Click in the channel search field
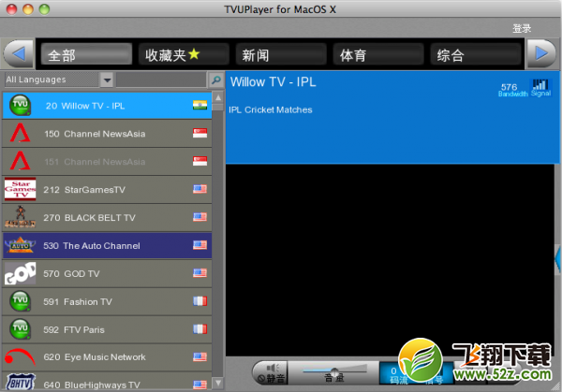The width and height of the screenshot is (562, 392). (x=161, y=80)
